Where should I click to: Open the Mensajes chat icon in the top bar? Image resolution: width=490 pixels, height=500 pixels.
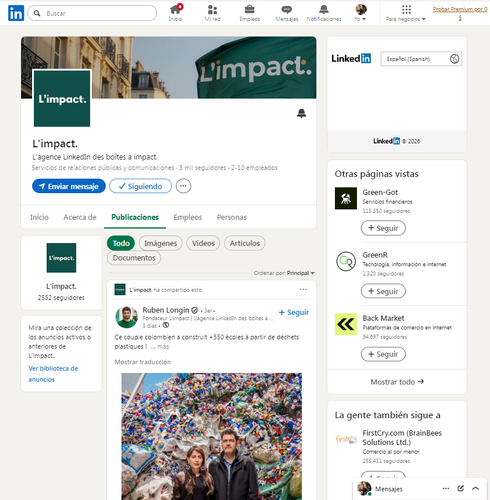(287, 13)
